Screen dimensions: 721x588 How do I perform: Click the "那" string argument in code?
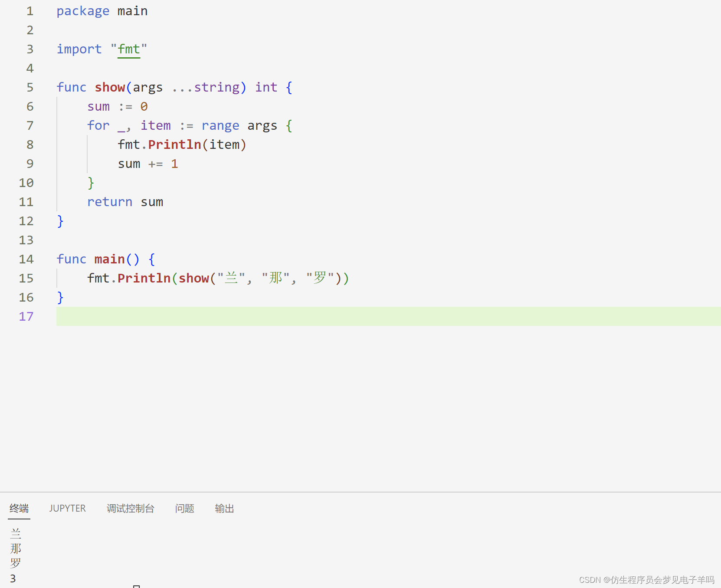click(275, 278)
